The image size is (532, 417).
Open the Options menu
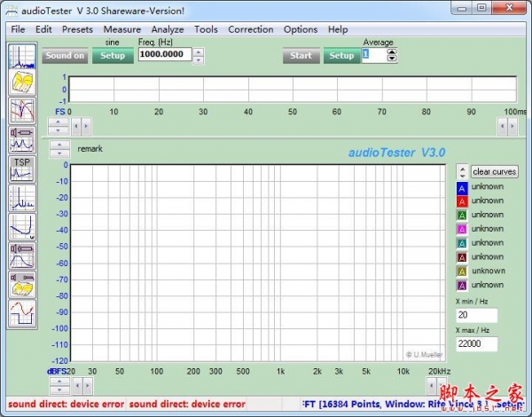coord(301,29)
